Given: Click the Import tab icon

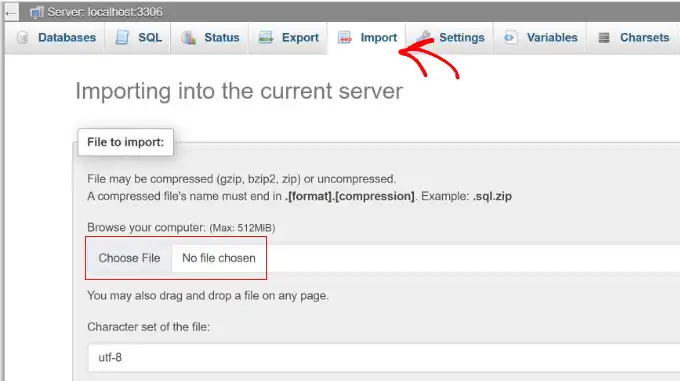Looking at the screenshot, I should coord(345,38).
